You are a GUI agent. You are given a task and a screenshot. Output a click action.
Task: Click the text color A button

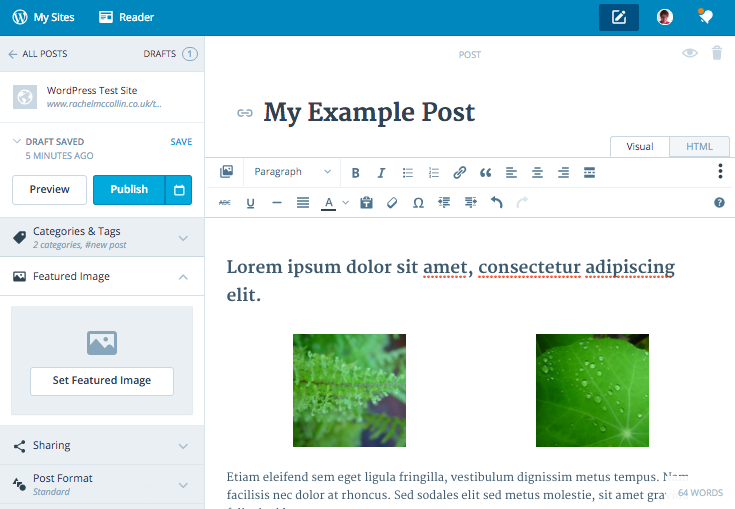coord(329,203)
